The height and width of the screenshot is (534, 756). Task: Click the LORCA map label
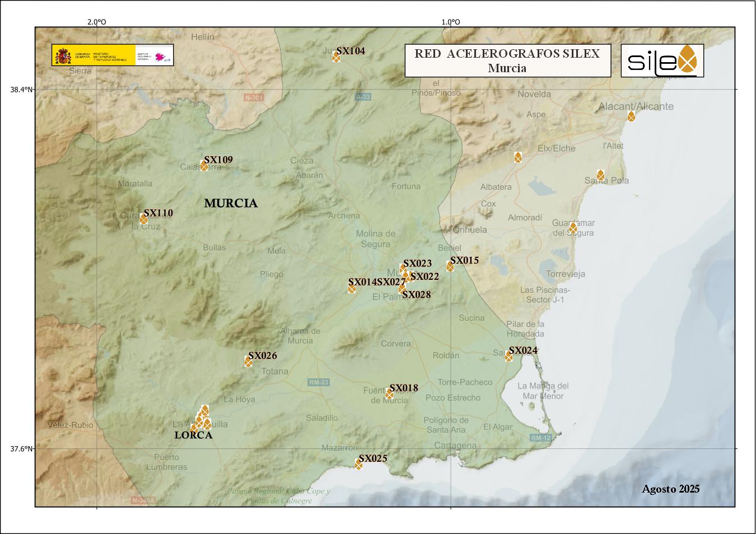pos(193,435)
